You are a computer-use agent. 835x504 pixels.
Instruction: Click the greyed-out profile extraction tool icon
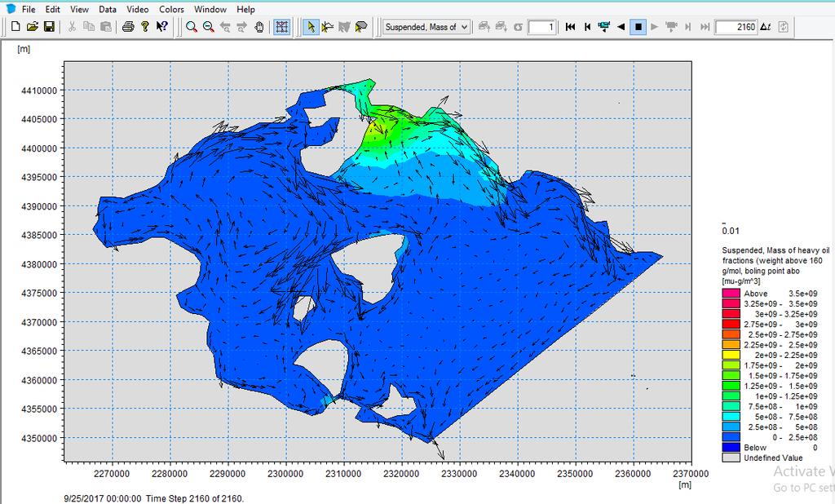pyautogui.click(x=345, y=27)
